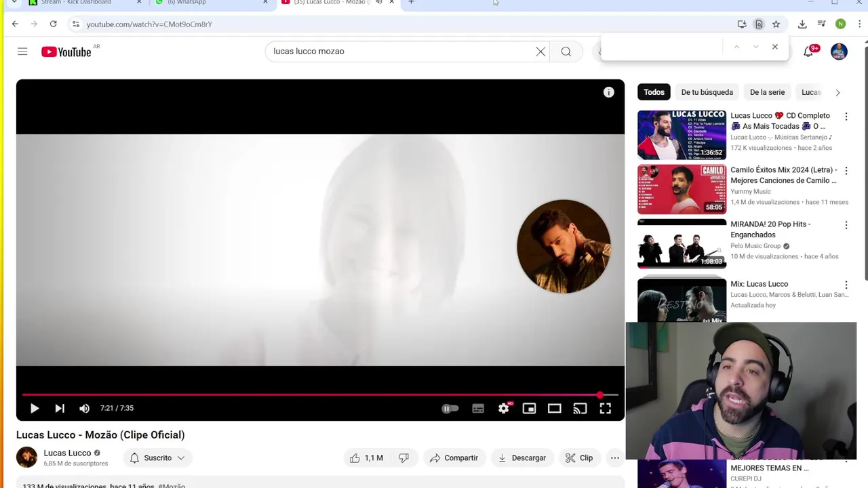The width and height of the screenshot is (868, 488).
Task: Go back in the browser
Action: pos(15,24)
